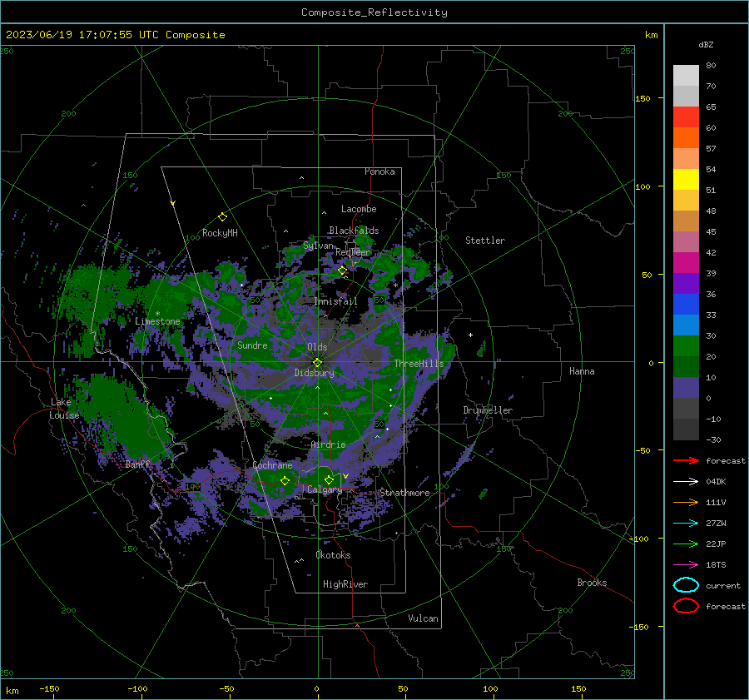Click the Hanna city label
The image size is (749, 700).
point(582,371)
